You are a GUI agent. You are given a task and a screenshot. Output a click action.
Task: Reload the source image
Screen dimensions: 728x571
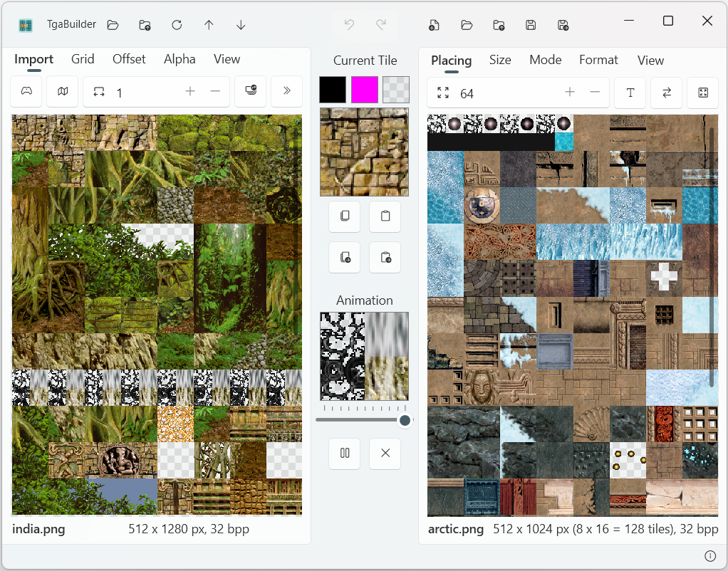177,25
